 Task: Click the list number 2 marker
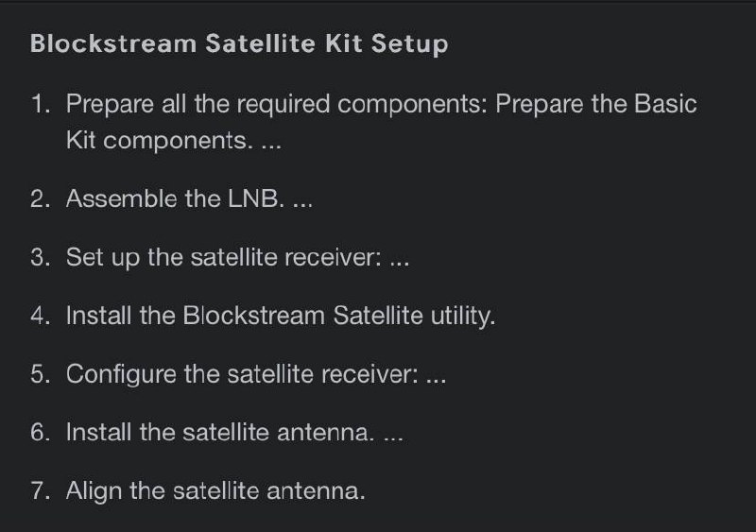coord(41,198)
